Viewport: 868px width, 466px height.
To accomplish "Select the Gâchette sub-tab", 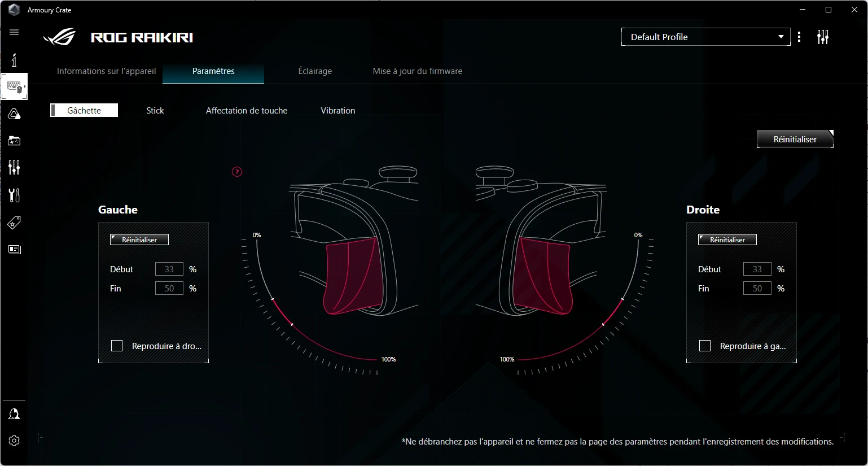I will pyautogui.click(x=84, y=110).
